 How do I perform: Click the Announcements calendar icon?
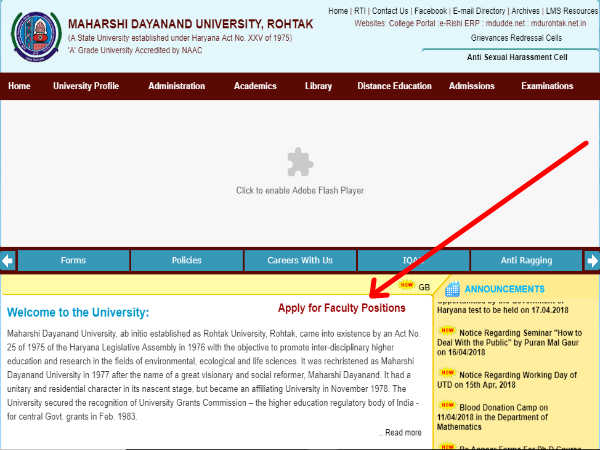tap(452, 289)
